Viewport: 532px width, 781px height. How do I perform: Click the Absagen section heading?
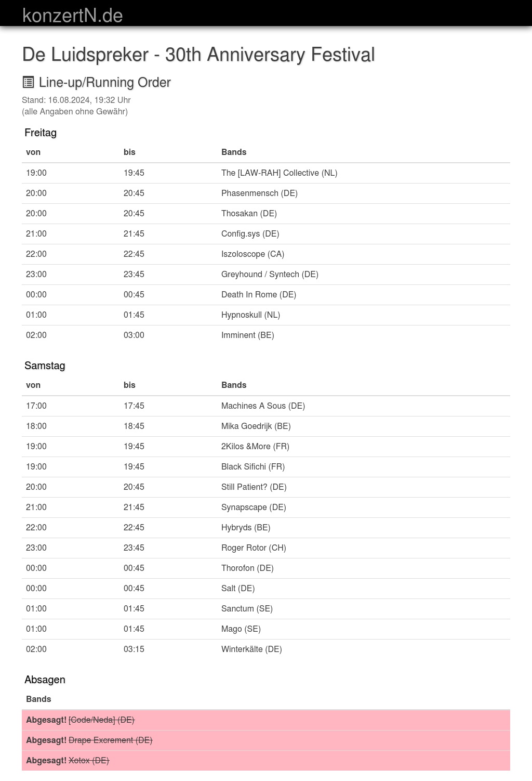(x=45, y=680)
